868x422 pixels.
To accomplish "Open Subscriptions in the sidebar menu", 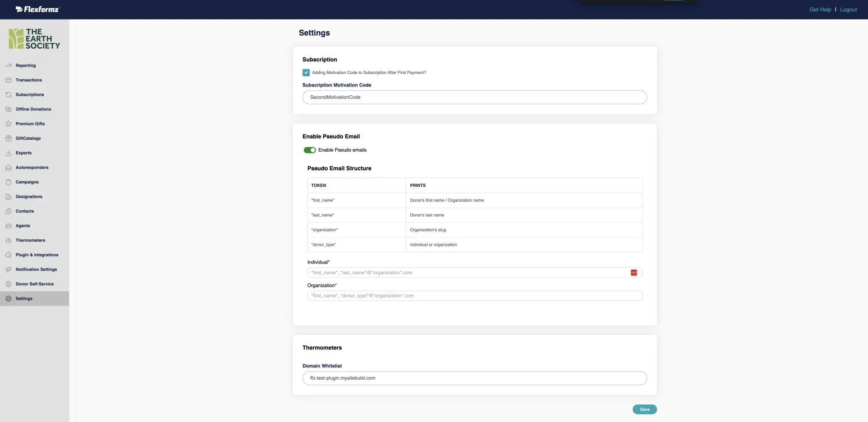I will pos(30,95).
